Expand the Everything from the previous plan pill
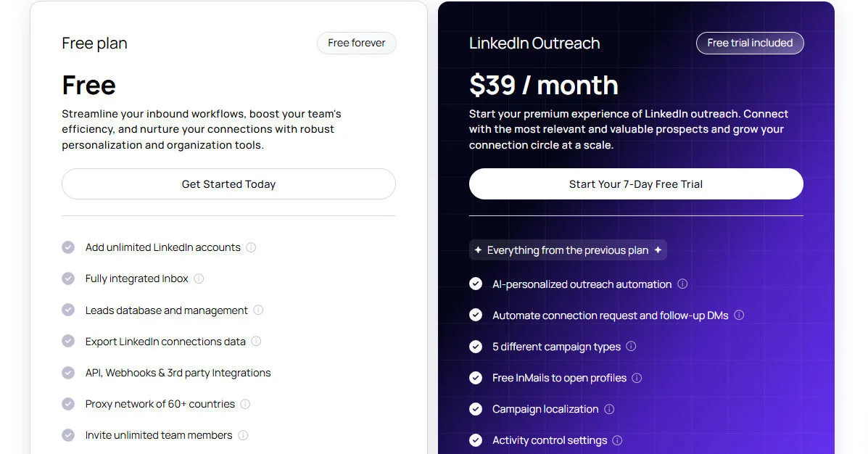868x454 pixels. pos(568,249)
